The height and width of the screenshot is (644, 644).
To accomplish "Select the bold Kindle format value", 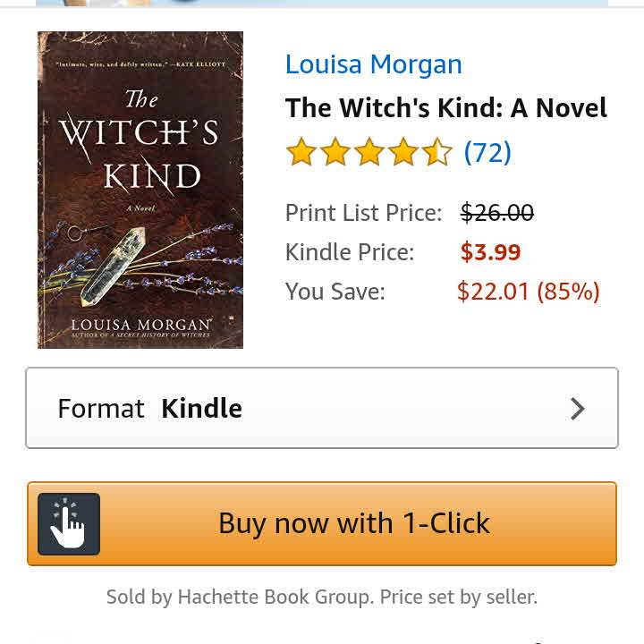I will tap(201, 408).
